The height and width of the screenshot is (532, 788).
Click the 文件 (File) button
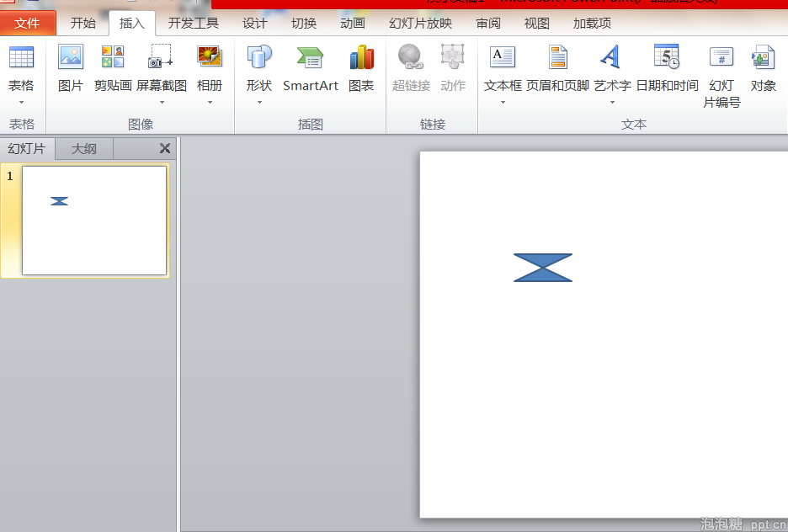[28, 24]
